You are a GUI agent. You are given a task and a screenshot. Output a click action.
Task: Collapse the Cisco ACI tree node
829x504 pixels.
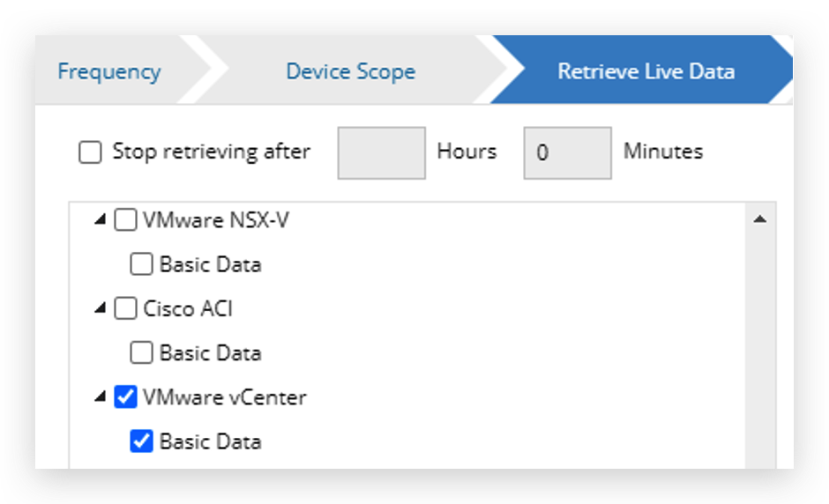coord(101,308)
